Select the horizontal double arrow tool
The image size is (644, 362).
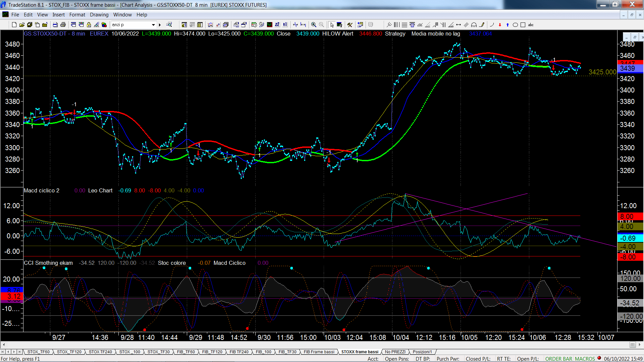(x=459, y=25)
